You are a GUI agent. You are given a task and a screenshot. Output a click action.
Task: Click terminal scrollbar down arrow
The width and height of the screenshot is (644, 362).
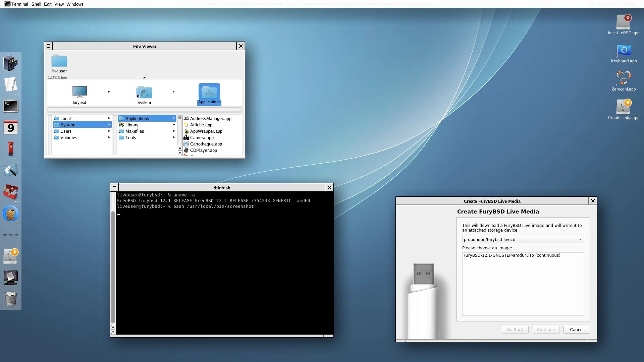coord(113,332)
